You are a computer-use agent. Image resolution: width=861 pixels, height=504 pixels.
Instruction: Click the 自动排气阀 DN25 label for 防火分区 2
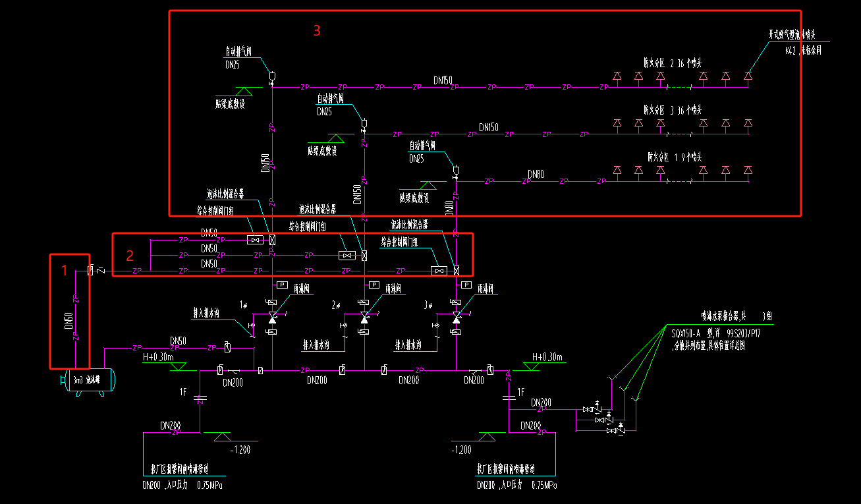point(238,57)
